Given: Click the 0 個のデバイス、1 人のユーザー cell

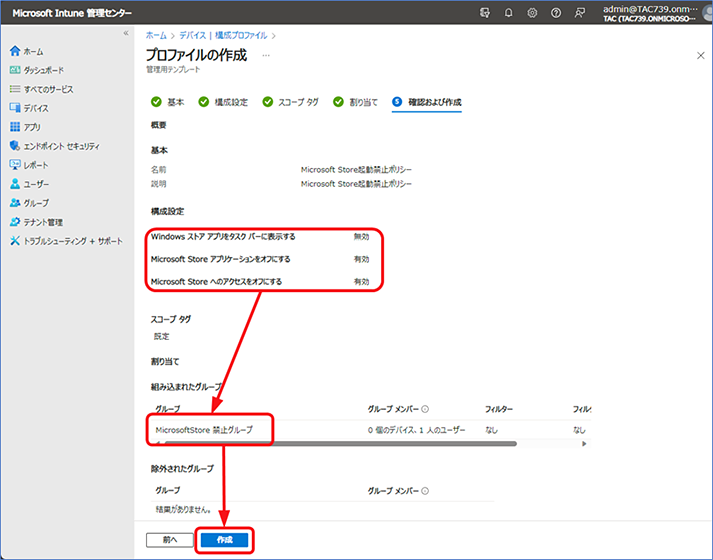Looking at the screenshot, I should pos(417,430).
